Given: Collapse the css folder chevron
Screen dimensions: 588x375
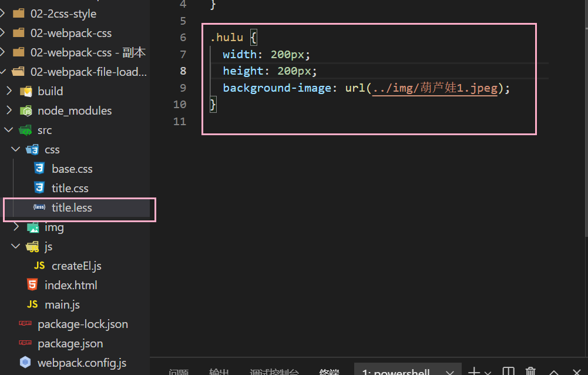Looking at the screenshot, I should coord(16,149).
